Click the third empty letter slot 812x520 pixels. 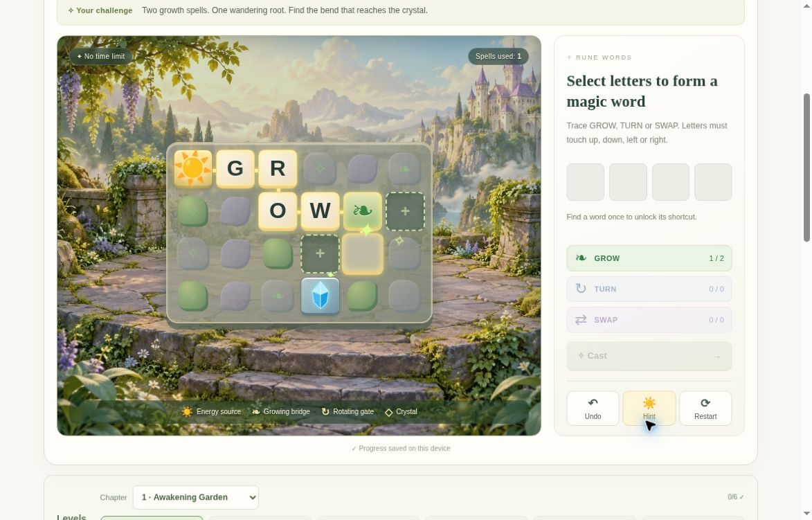671,182
